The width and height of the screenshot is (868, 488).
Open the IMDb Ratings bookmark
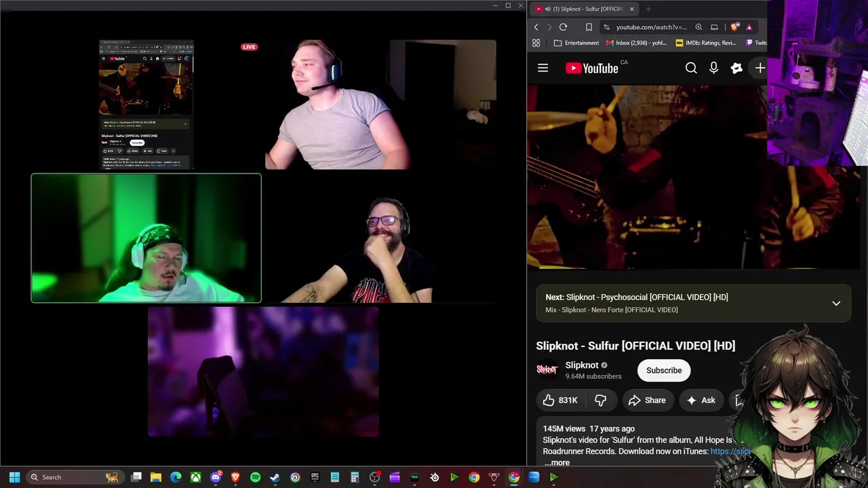pos(705,43)
